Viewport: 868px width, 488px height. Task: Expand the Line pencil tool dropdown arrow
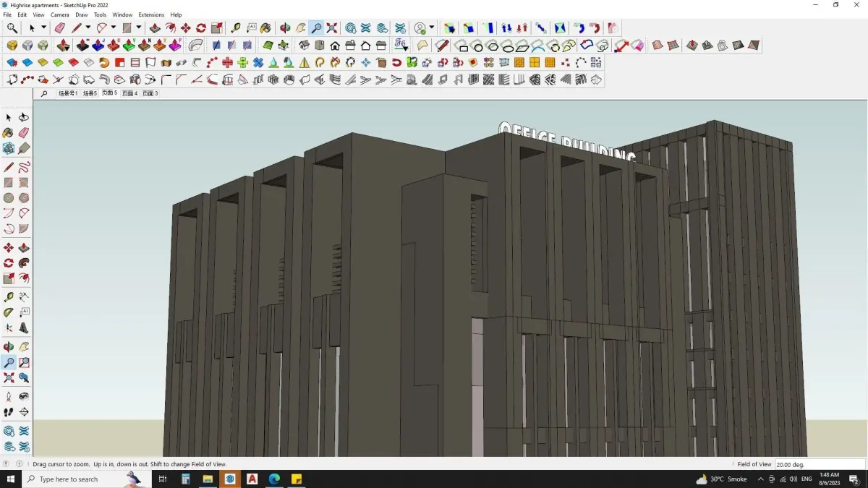click(88, 28)
